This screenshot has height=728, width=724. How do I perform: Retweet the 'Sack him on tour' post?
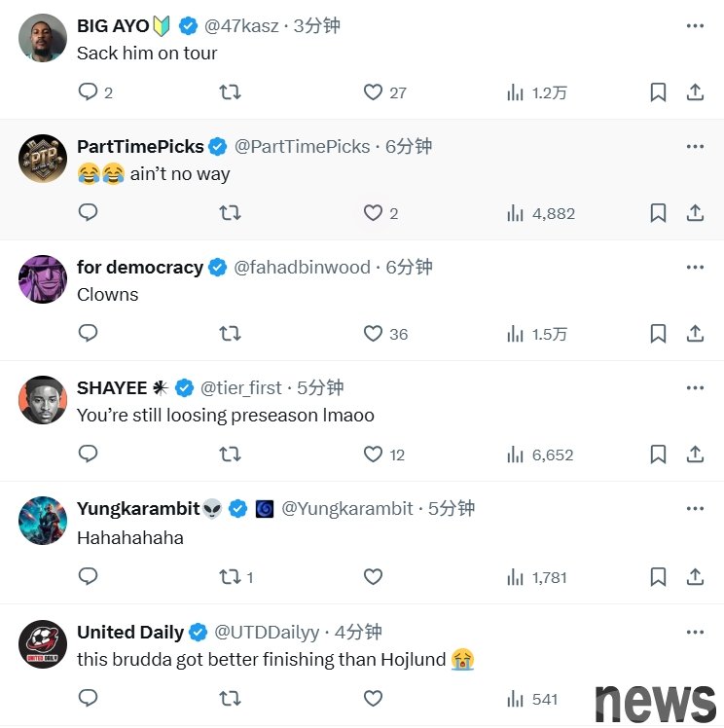230,91
